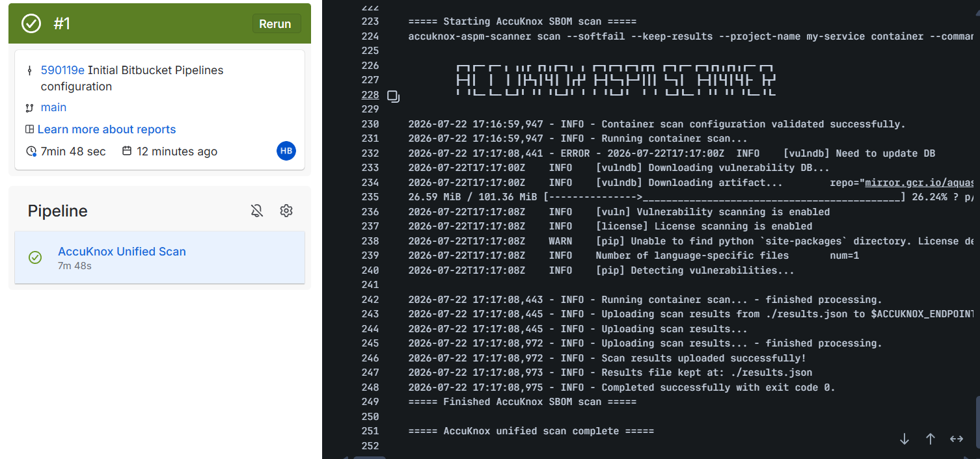Screen dimensions: 980x459
Task: Jump to top of log arrow
Action: click(931, 439)
